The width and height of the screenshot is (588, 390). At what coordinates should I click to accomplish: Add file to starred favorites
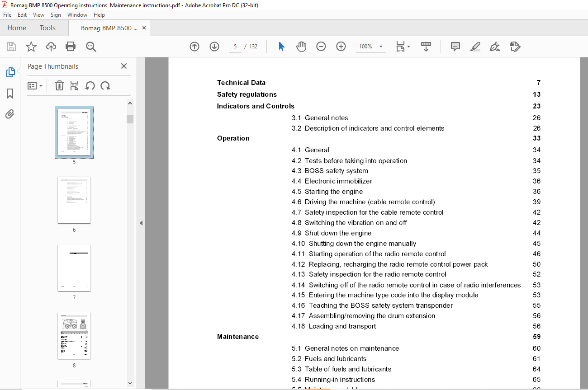[x=31, y=47]
